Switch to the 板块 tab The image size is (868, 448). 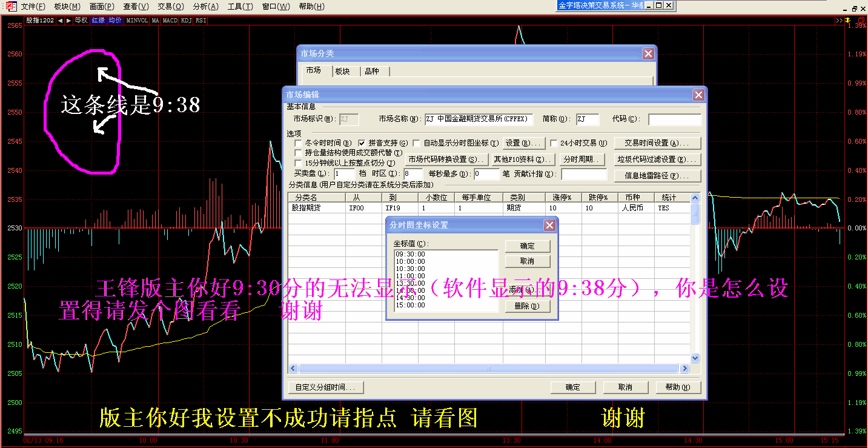point(342,72)
